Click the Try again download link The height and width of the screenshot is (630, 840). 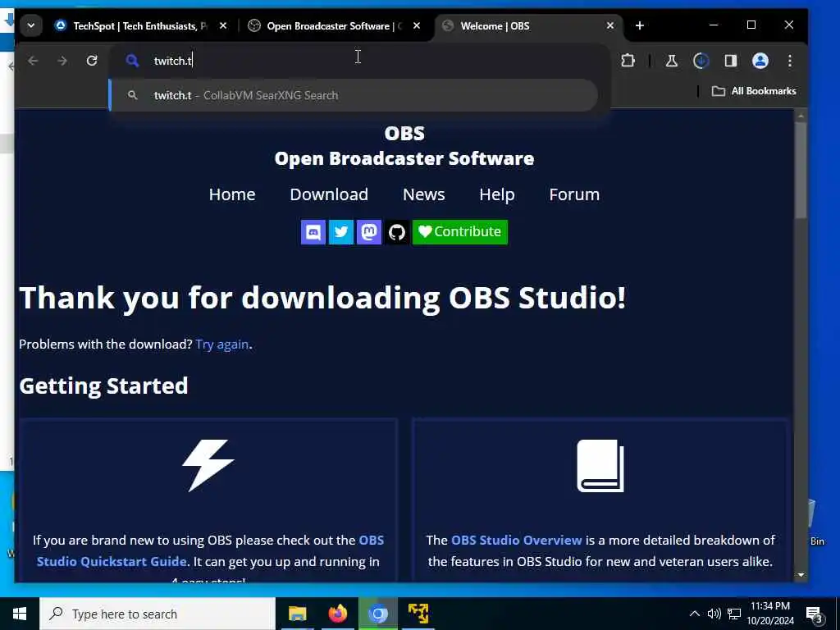coord(221,344)
